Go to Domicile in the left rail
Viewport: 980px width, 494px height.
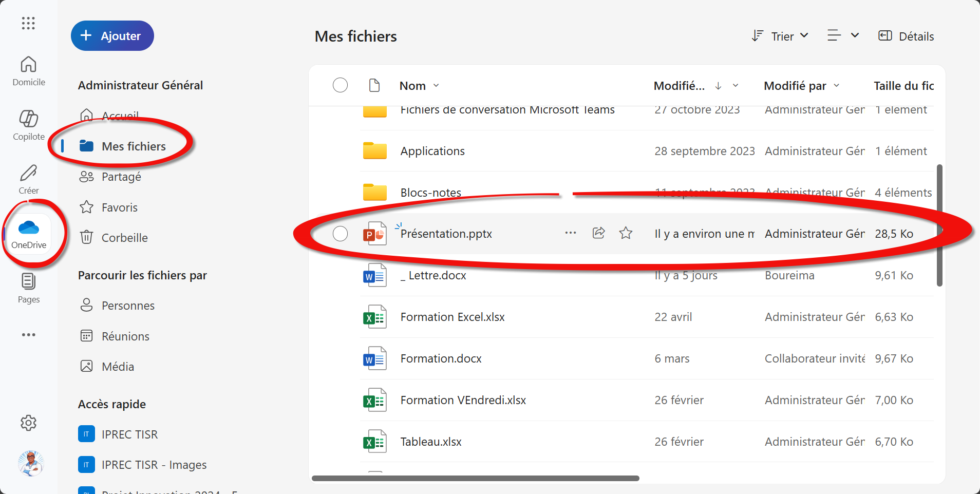[29, 70]
